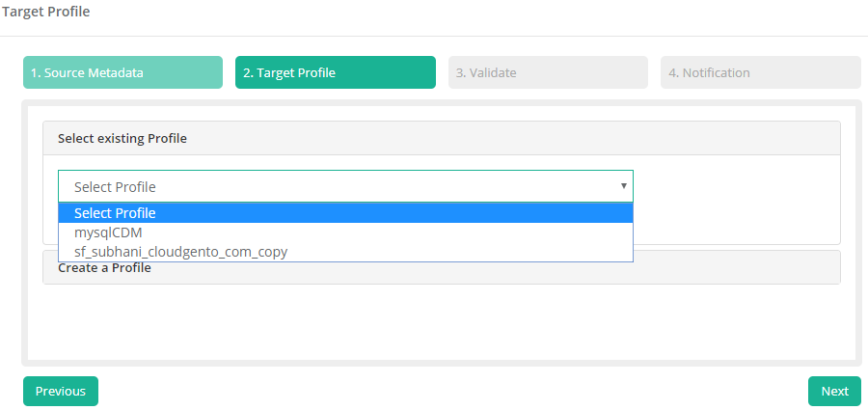Proceed using the bottom-right green button
Image resolution: width=868 pixels, height=410 pixels.
[834, 391]
